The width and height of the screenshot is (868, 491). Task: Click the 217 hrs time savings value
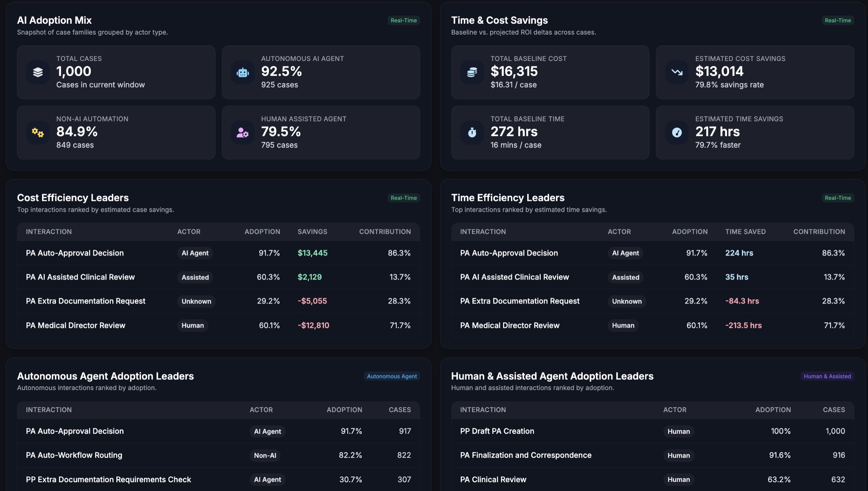[x=718, y=132]
